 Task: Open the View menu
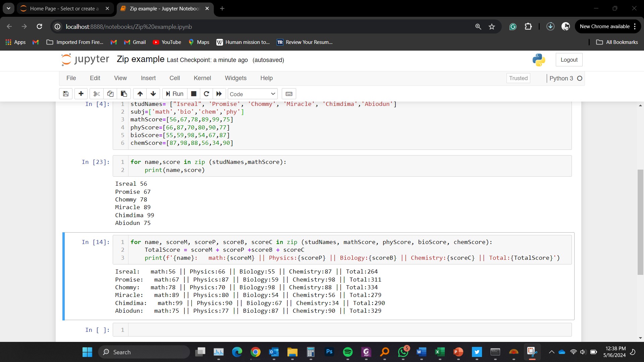pos(120,78)
